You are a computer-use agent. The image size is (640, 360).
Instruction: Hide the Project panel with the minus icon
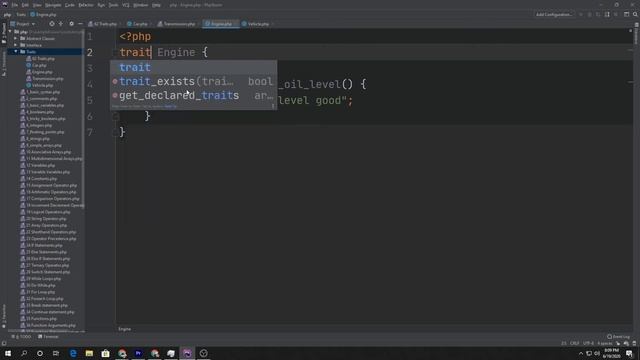(x=80, y=24)
